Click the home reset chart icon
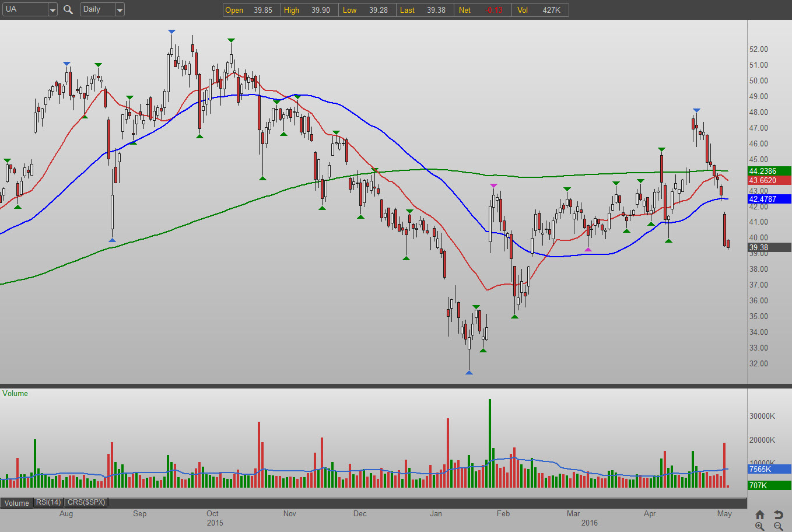The width and height of the screenshot is (792, 532). coord(759,514)
